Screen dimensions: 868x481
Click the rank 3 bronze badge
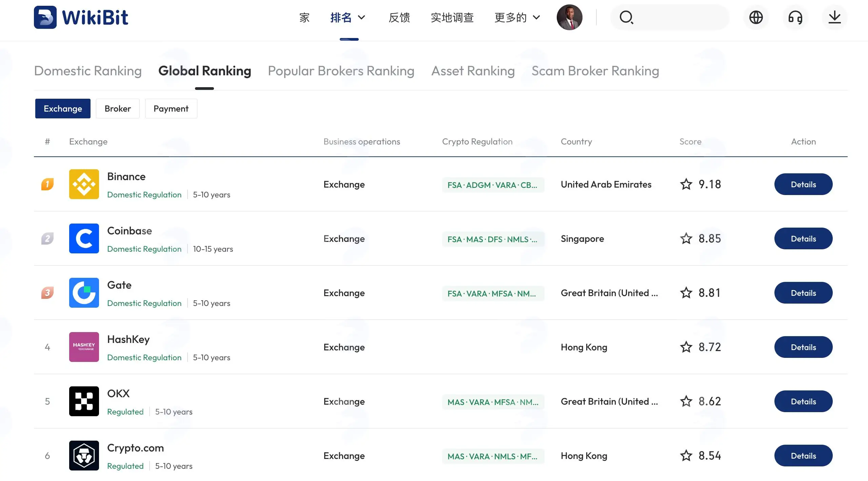pyautogui.click(x=47, y=293)
